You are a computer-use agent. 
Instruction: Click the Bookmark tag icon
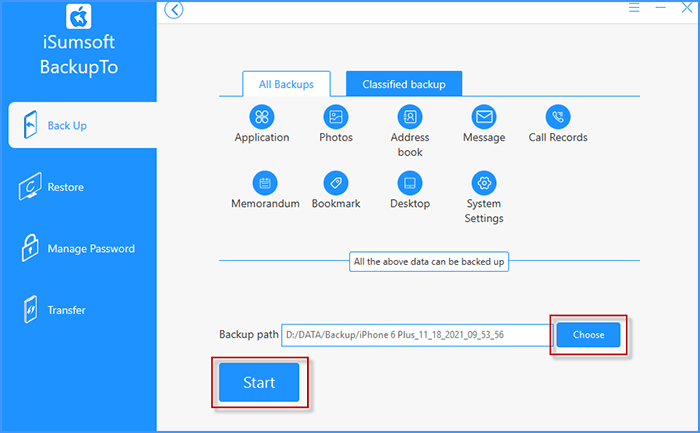pos(336,183)
